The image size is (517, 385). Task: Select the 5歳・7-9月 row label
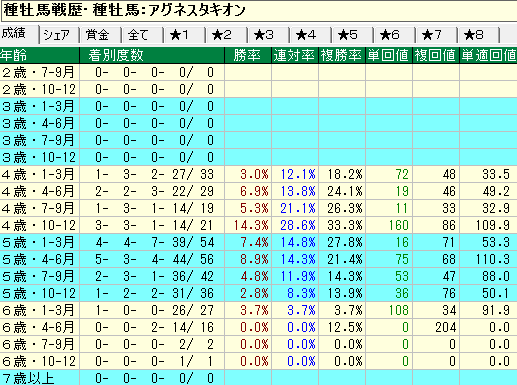pos(39,276)
